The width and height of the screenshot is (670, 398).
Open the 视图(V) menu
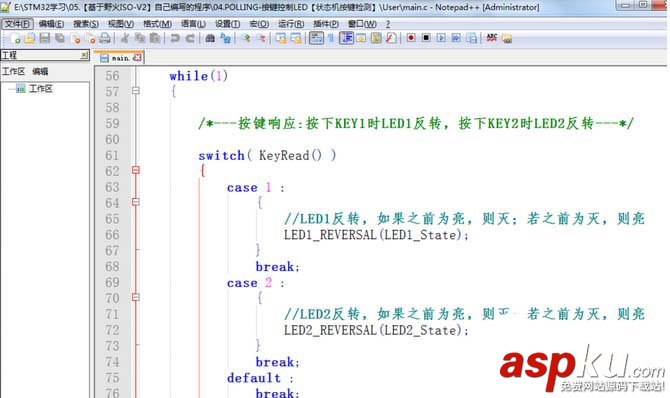click(x=121, y=24)
